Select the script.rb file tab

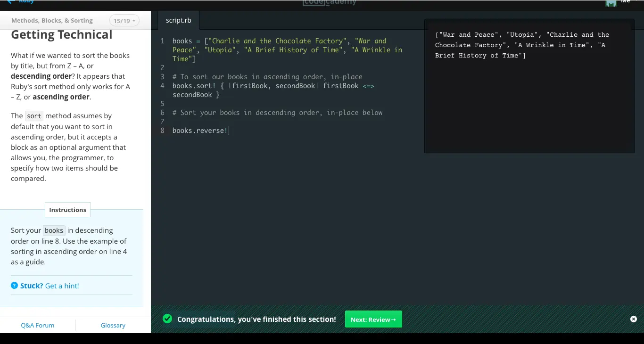179,20
